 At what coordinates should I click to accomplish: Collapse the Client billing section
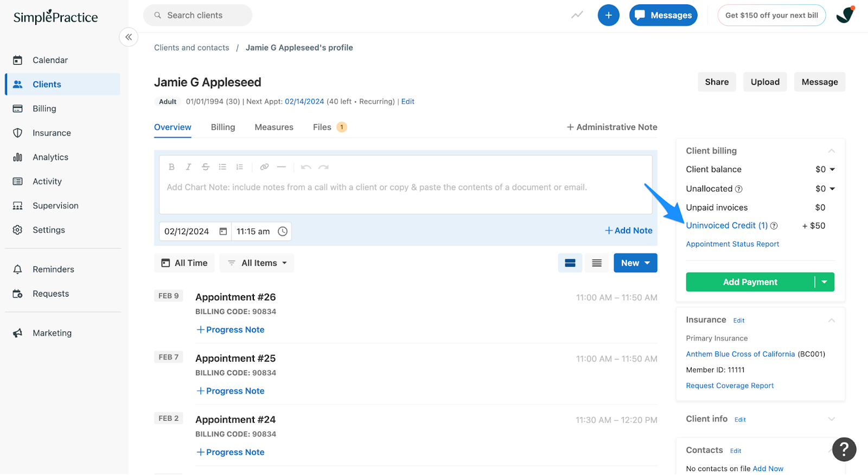click(831, 151)
